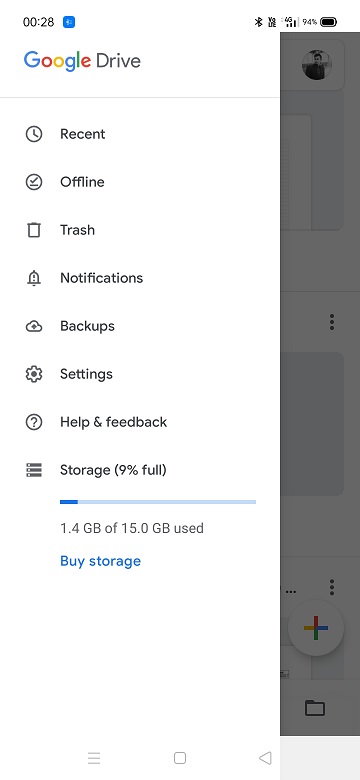Screen dimensions: 360x780
Task: Open the Recent menu item
Action: click(x=140, y=134)
